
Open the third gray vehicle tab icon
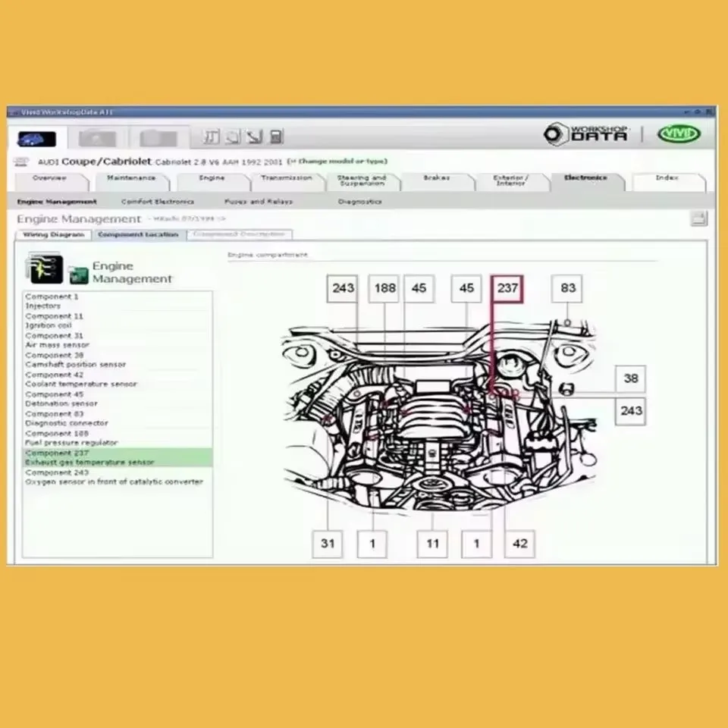tap(158, 138)
